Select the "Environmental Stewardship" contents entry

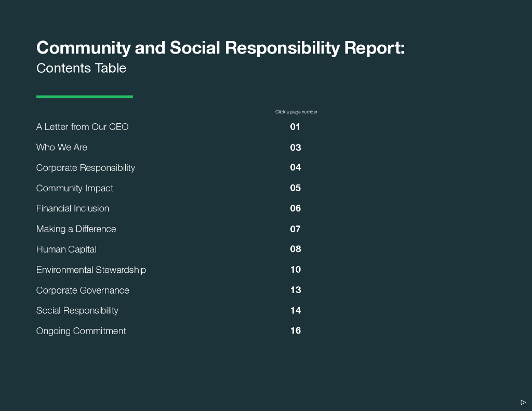[x=91, y=270]
